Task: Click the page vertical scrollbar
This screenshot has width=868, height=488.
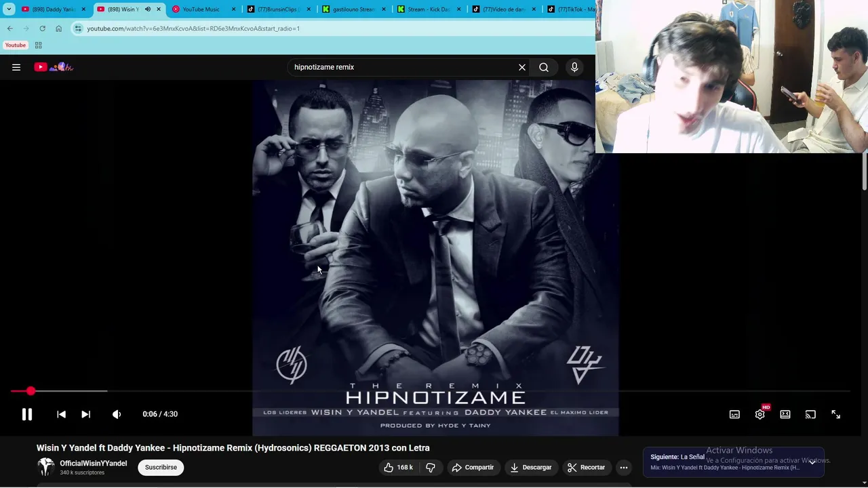Action: pos(864,171)
